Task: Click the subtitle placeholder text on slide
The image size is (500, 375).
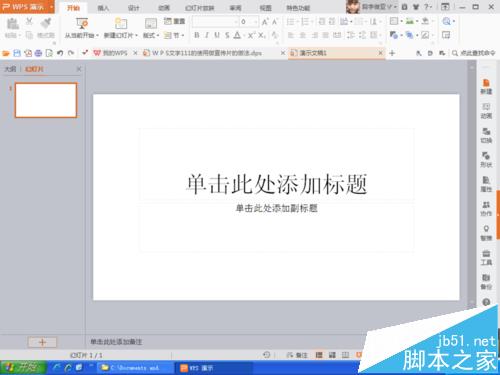Action: (x=276, y=208)
